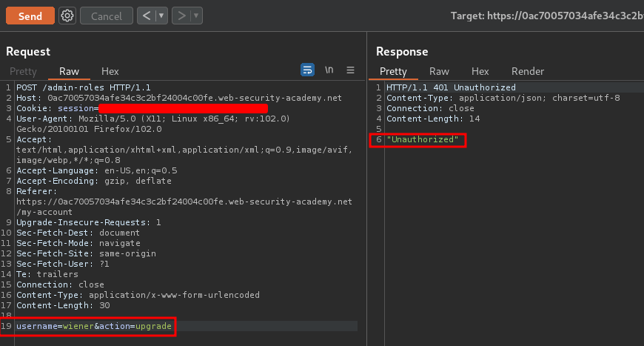Viewport: 644px width, 346px height.
Task: Click the Cancel button
Action: pos(107,16)
